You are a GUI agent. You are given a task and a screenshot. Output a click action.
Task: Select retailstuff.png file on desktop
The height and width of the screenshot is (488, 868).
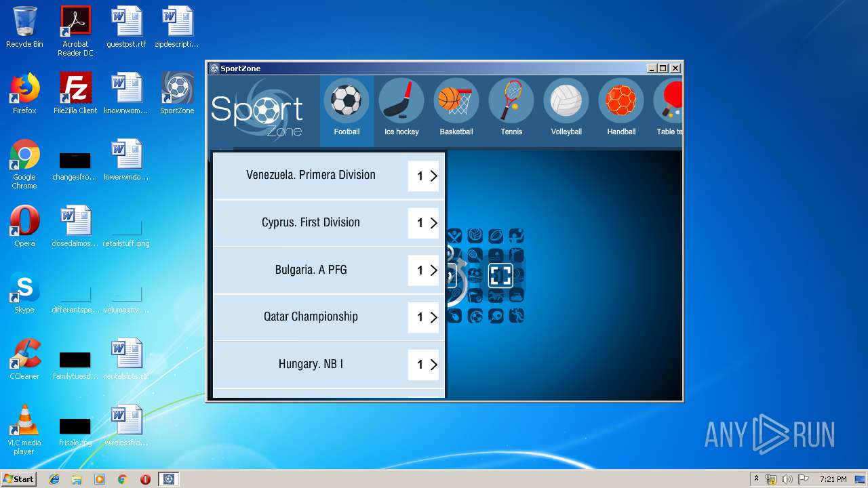point(126,233)
